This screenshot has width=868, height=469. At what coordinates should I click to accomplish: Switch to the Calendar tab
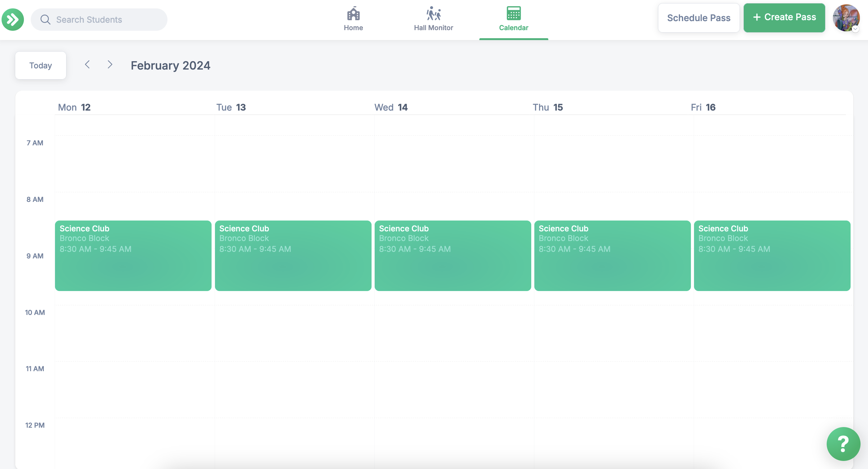(x=513, y=19)
